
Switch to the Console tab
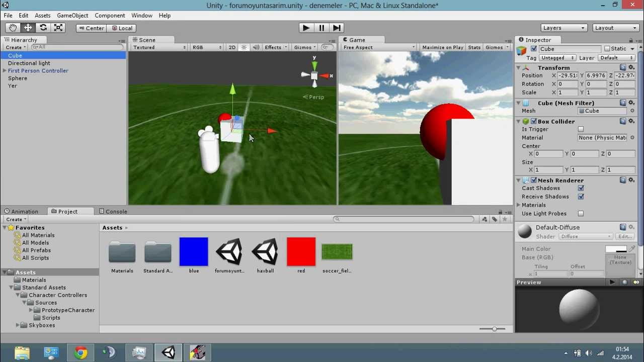pyautogui.click(x=113, y=212)
